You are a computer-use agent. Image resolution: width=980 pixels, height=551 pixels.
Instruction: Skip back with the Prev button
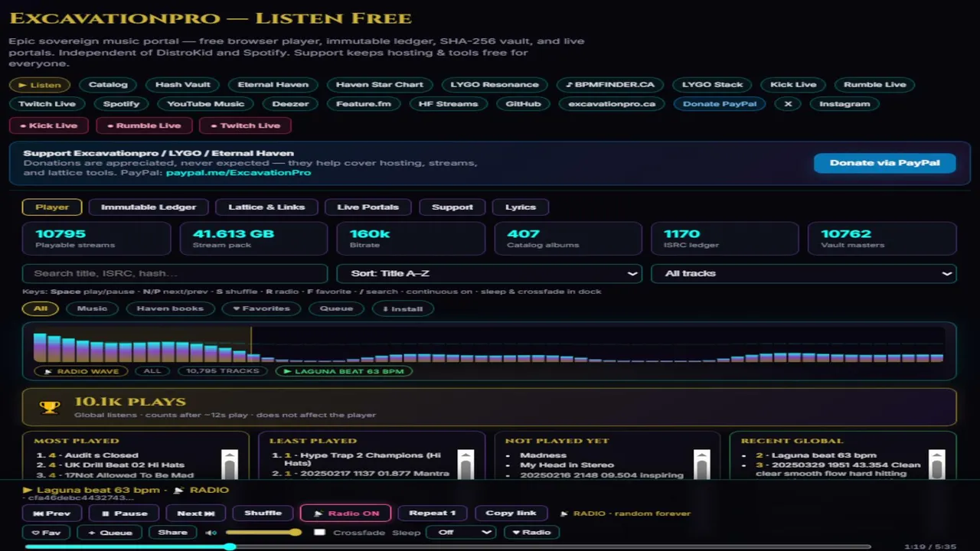[x=52, y=514]
